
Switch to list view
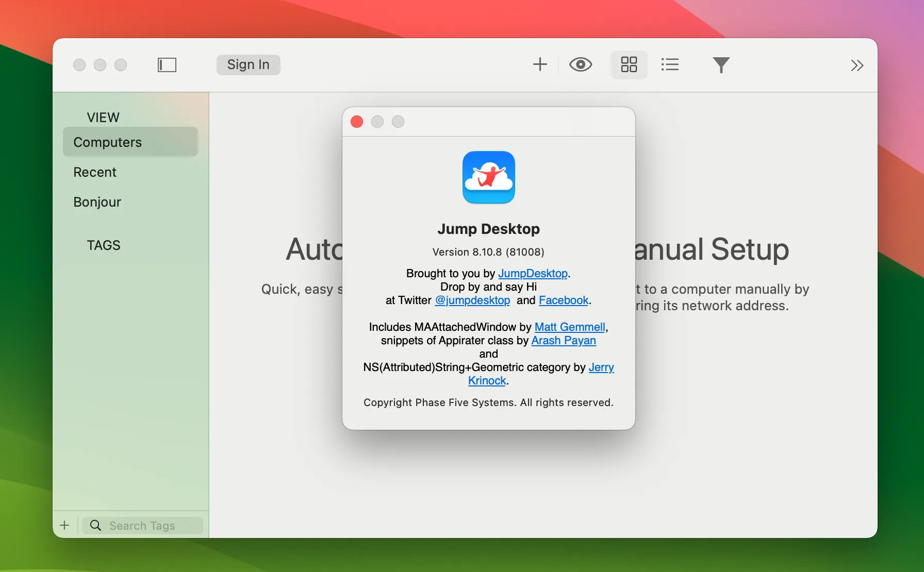coord(670,64)
